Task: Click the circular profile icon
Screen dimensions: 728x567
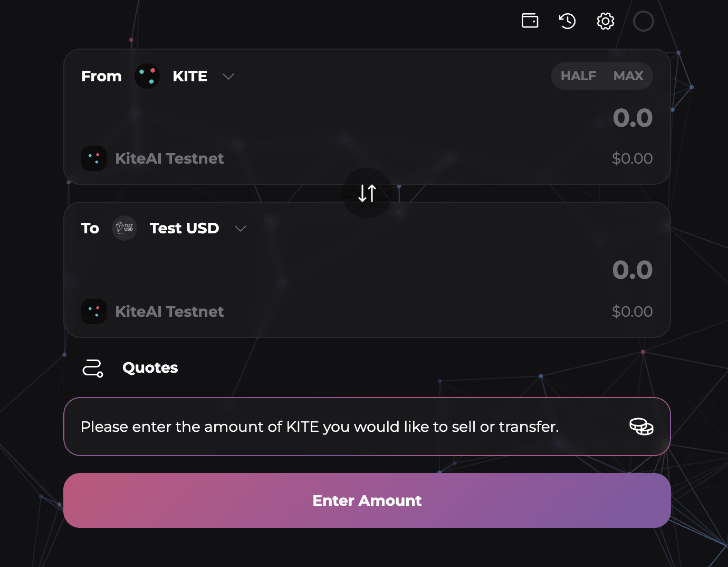Action: point(643,21)
